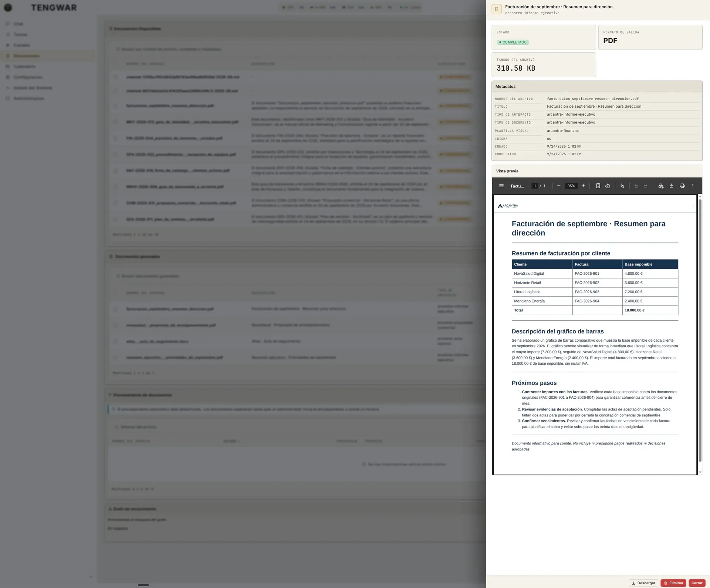Edit the PDF page number field
Viewport: 710px width, 588px height.
click(535, 186)
